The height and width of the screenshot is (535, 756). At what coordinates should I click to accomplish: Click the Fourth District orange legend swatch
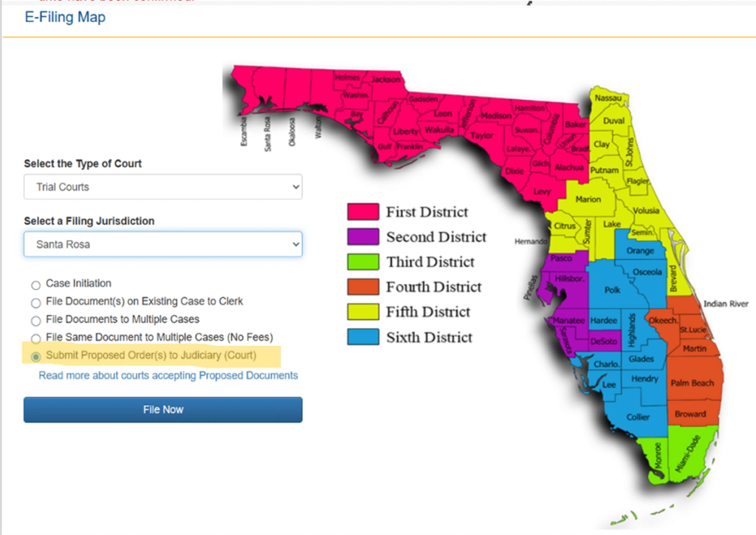click(363, 287)
